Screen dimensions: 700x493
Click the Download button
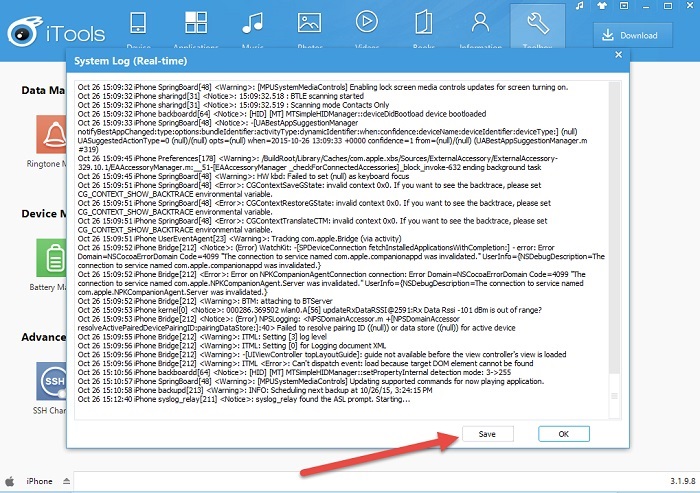[x=633, y=35]
